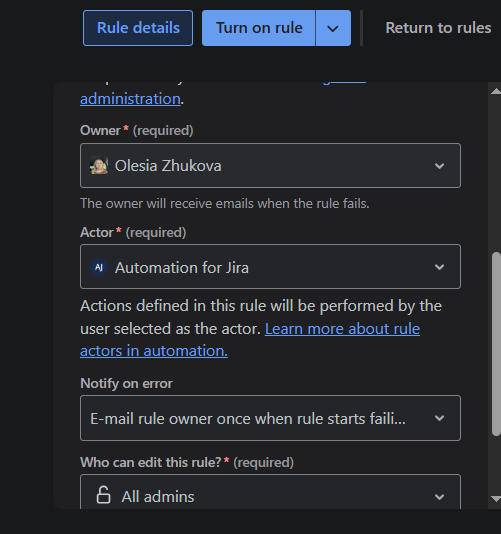Click Return to rules
501x534 pixels.
point(438,28)
